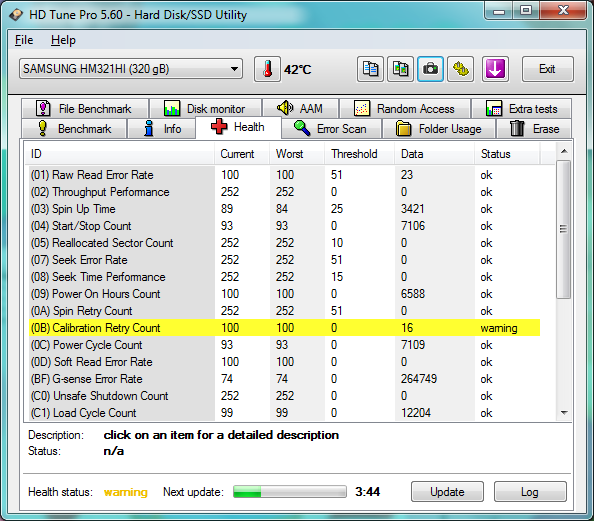594x521 pixels.
Task: Click the copy text to clipboard icon
Action: click(x=370, y=69)
